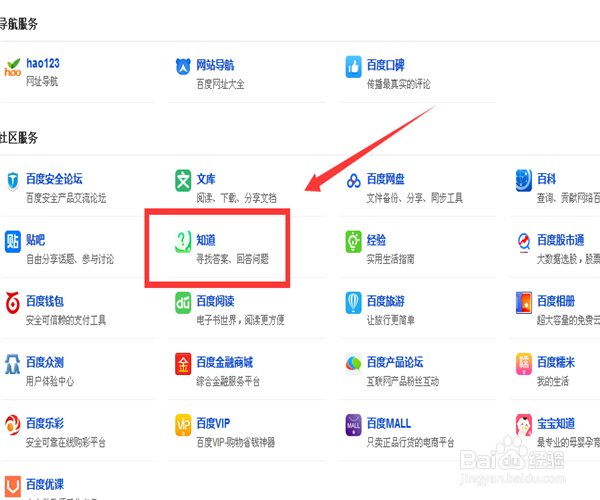Click the 宝宝知道 baby icon
Image resolution: width=600 pixels, height=500 pixels.
tap(523, 425)
